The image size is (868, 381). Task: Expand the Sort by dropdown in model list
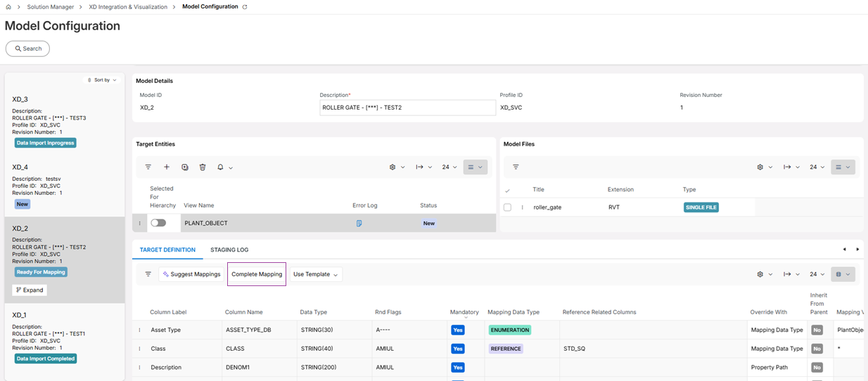coord(103,80)
